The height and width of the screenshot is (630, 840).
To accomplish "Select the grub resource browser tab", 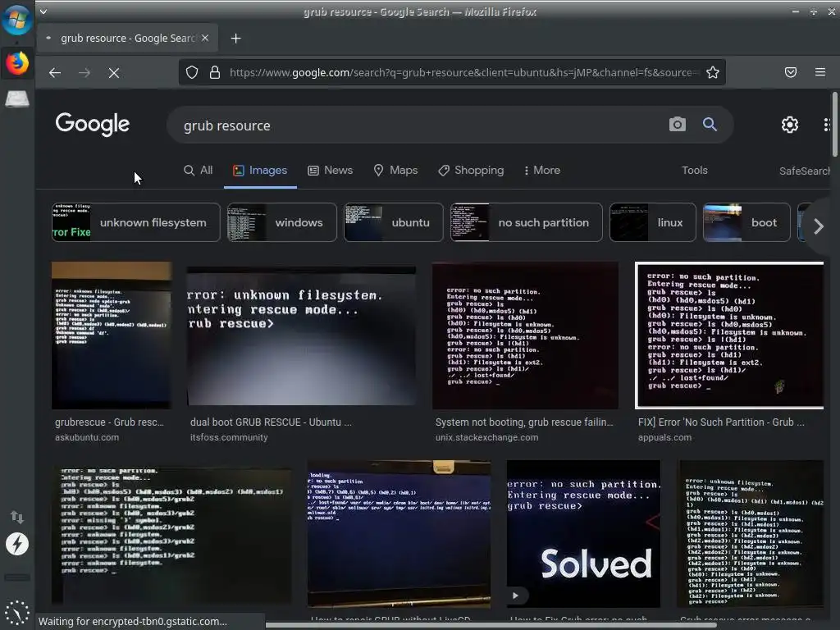I will (x=127, y=38).
